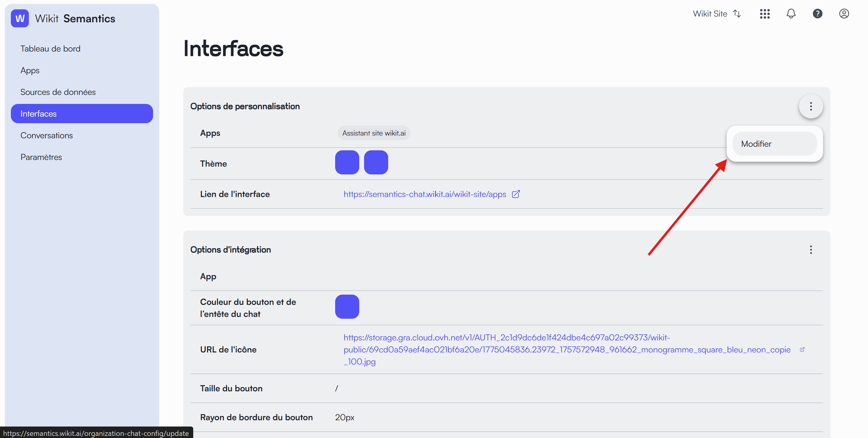The height and width of the screenshot is (438, 868).
Task: Click the second Thème color swatch
Action: [x=376, y=163]
